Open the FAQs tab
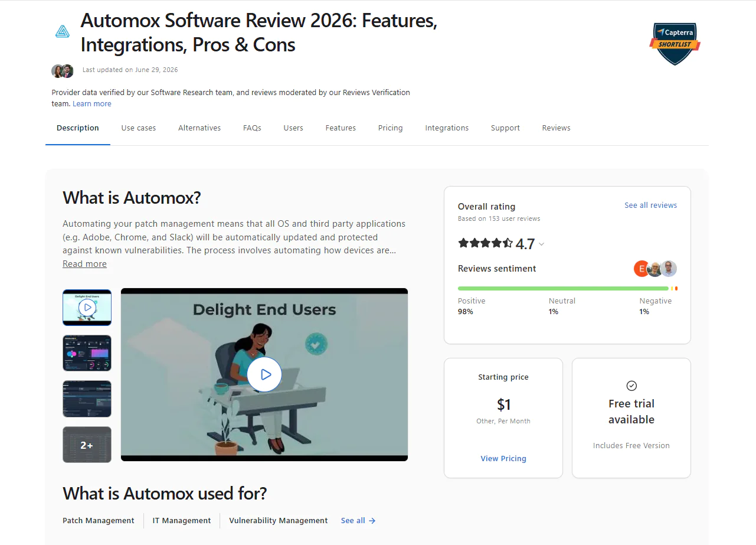756x545 pixels. click(252, 128)
